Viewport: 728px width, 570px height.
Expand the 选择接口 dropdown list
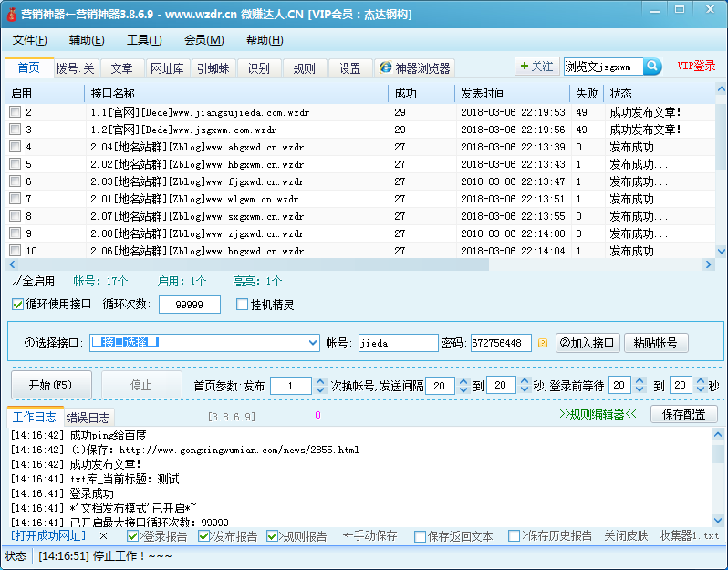point(313,343)
